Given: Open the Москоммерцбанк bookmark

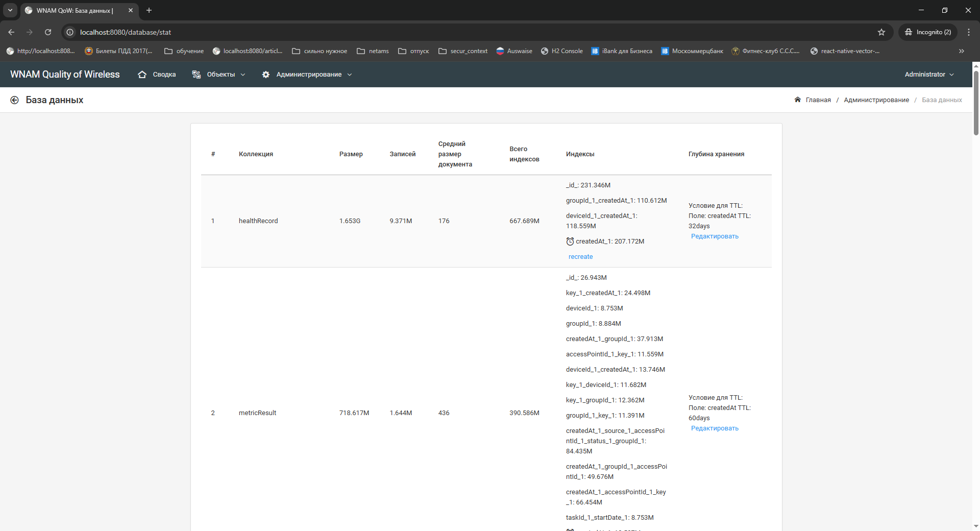Looking at the screenshot, I should coord(692,51).
